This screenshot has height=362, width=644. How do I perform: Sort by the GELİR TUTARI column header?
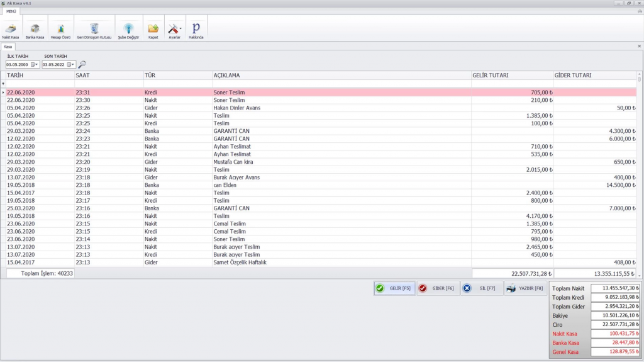coord(511,76)
